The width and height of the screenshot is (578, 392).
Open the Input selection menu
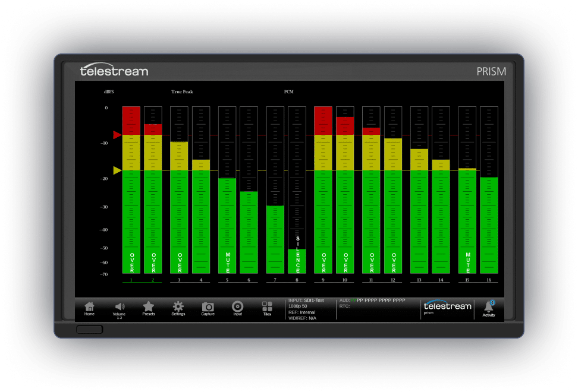click(237, 308)
